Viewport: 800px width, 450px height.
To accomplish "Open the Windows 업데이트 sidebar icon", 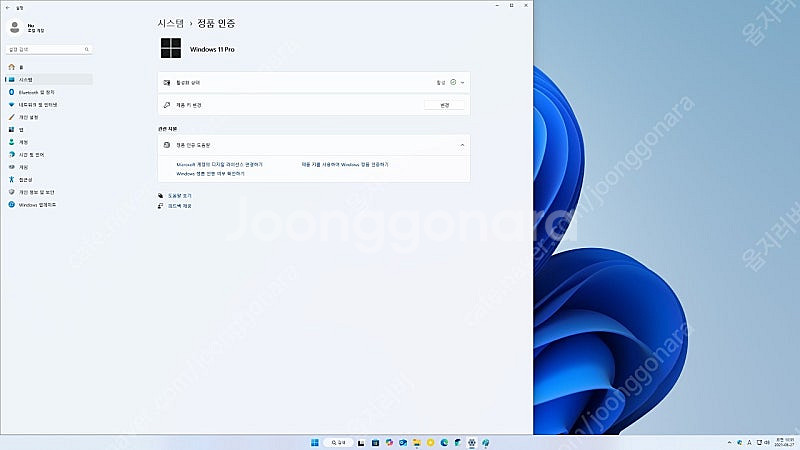I will pyautogui.click(x=12, y=205).
